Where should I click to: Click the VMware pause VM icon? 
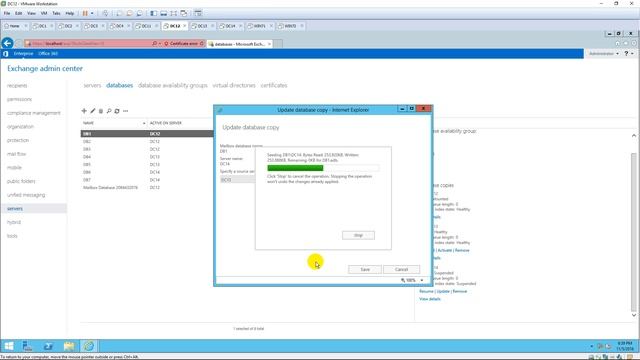[x=85, y=13]
